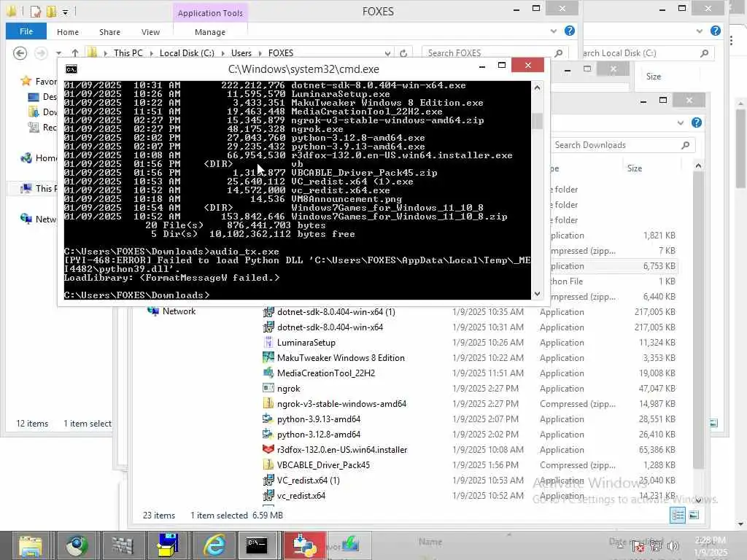This screenshot has width=747, height=560.
Task: Click the Up one level arrow
Action: 75,52
